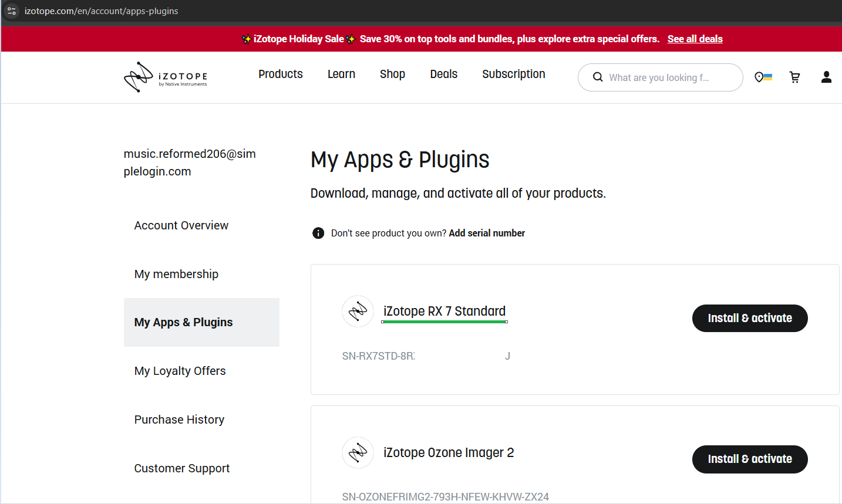Click the Ozone Imager 2 product icon
The height and width of the screenshot is (504, 842).
coord(358,452)
